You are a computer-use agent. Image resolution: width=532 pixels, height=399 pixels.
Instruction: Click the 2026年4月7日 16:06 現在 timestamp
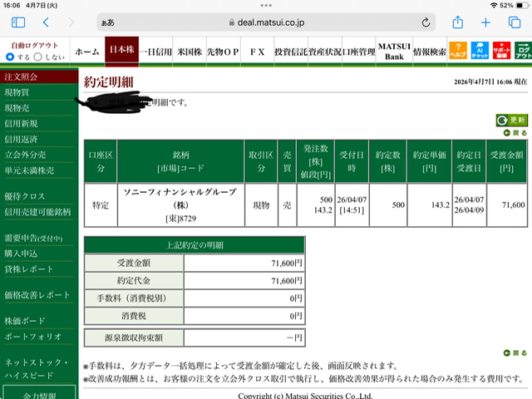(x=490, y=81)
